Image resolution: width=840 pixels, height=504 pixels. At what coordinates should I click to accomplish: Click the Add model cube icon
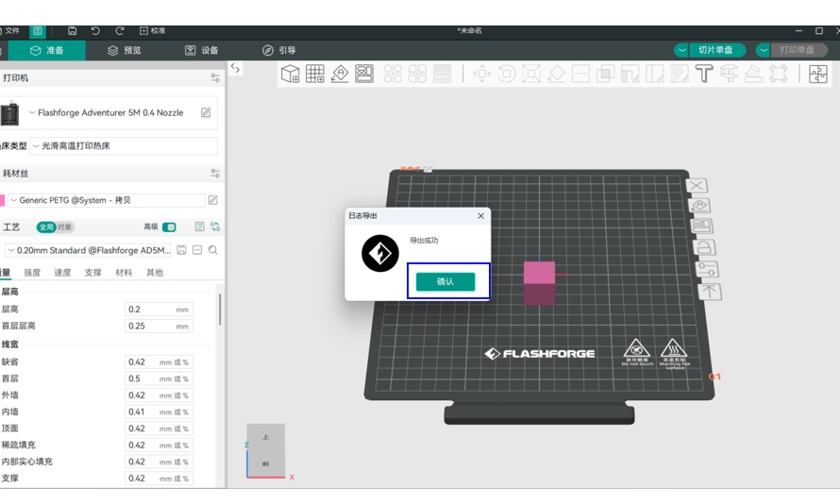pyautogui.click(x=290, y=74)
